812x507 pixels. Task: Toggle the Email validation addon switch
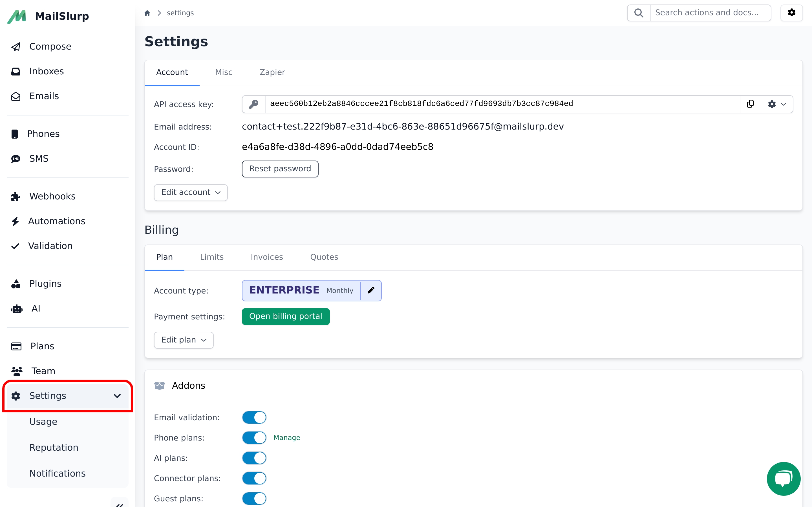[x=254, y=417]
